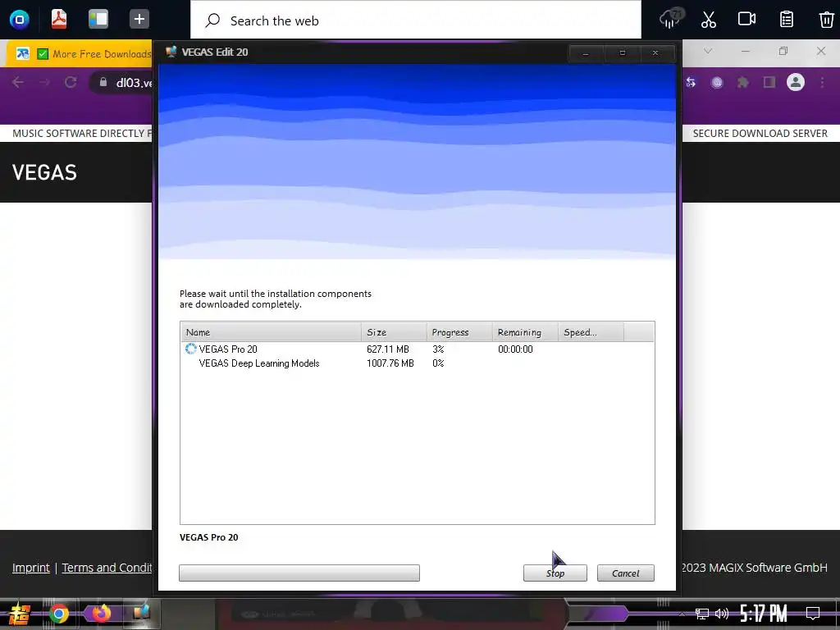
Task: Cancel the VEGAS Edit 20 installation
Action: click(625, 573)
